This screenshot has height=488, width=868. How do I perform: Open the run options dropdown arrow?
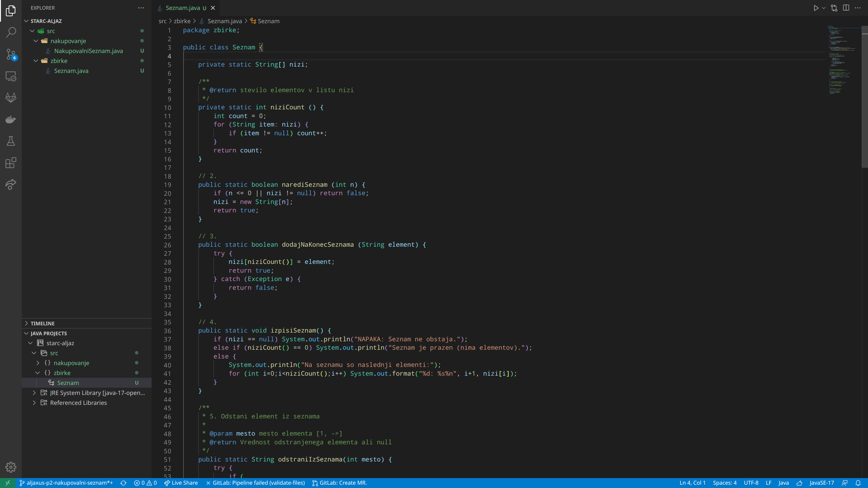(823, 8)
